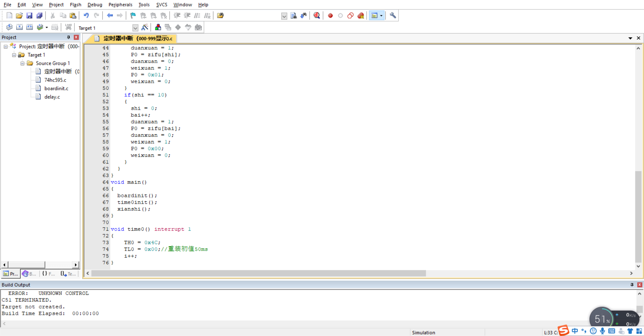The width and height of the screenshot is (644, 336).
Task: Click the Save All icon
Action: [x=39, y=15]
